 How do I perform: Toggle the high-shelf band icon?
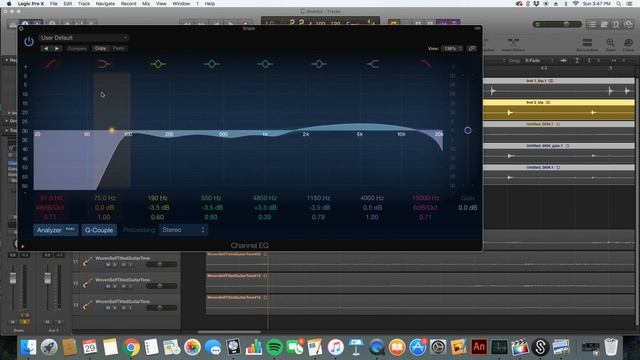(x=373, y=64)
